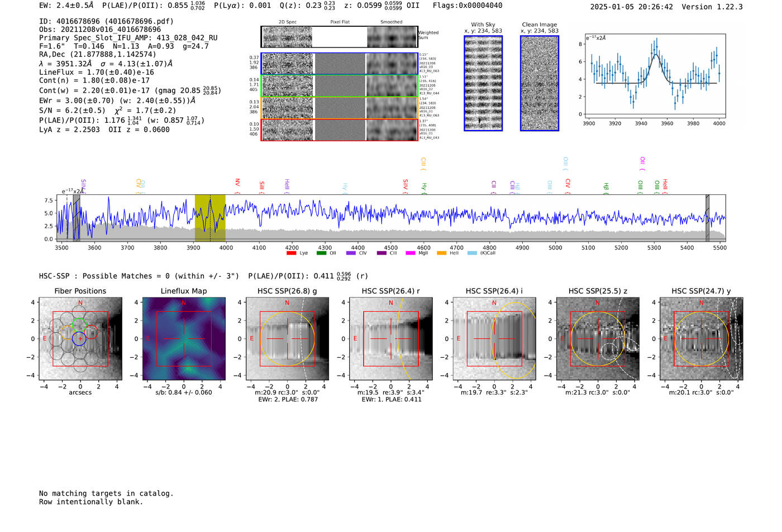Viewport: 782px width, 532px height.
Task: Click "No matching targets in catalog." text
Action: coord(106,493)
